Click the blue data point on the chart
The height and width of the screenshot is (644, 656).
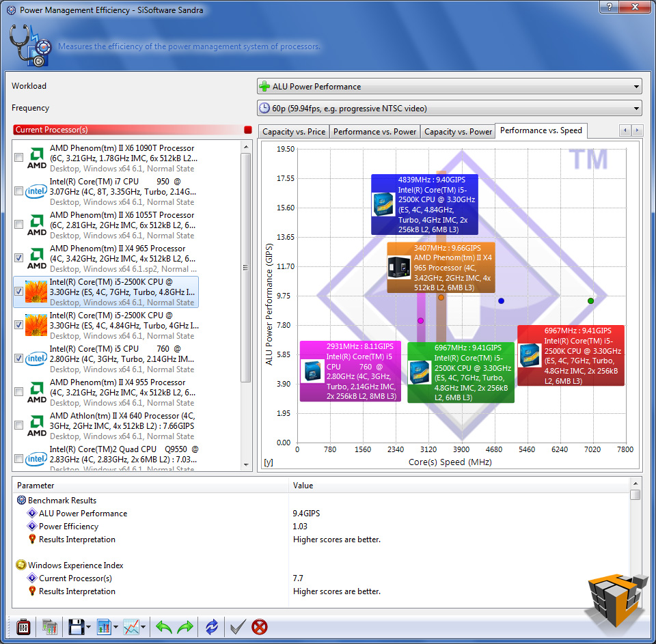[x=501, y=300]
